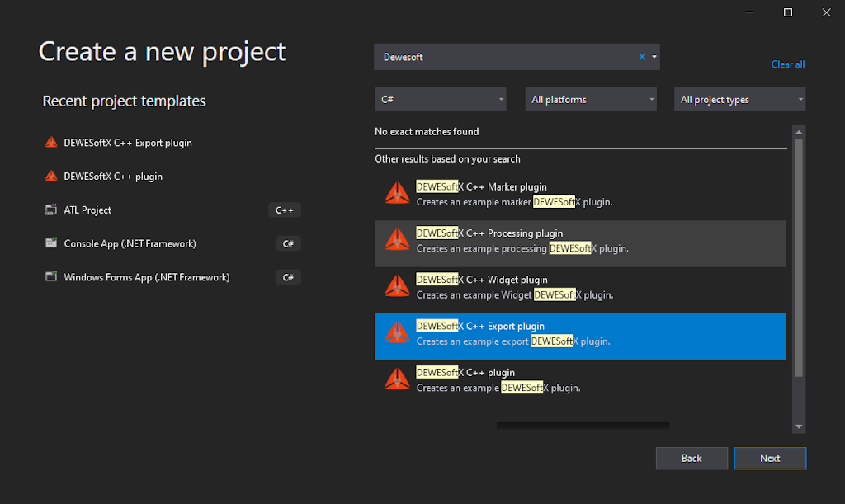Minimize the dialog window
This screenshot has height=504, width=845.
(749, 12)
